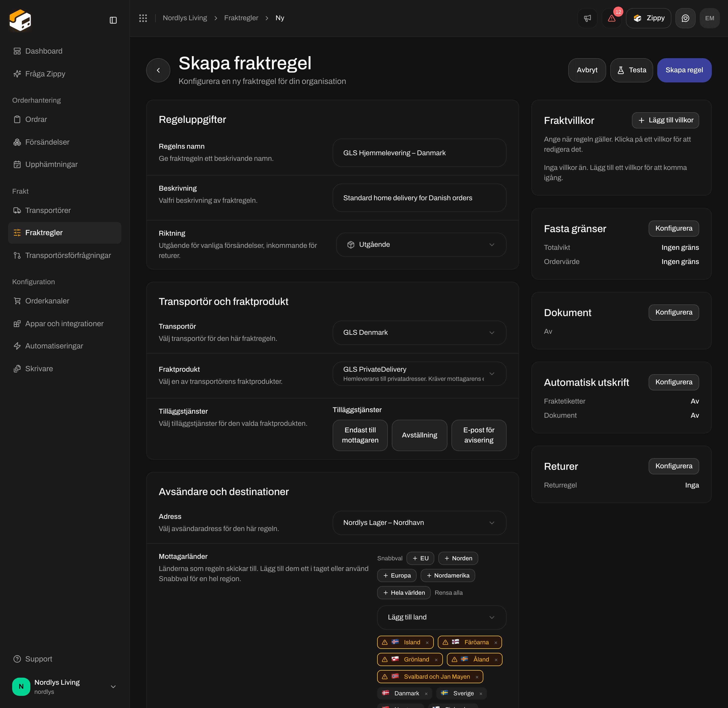Click the Testa button
Image resolution: width=728 pixels, height=708 pixels.
[631, 70]
